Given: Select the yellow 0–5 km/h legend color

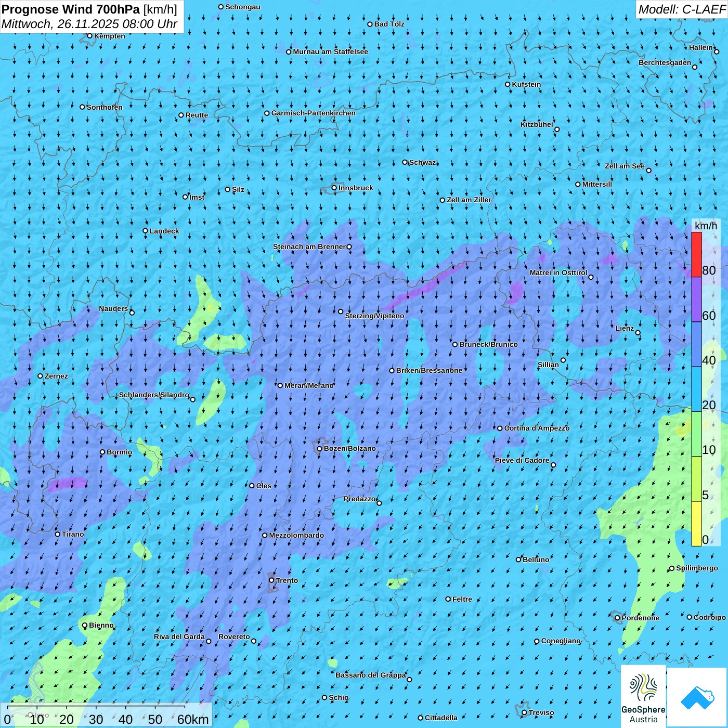Looking at the screenshot, I should point(696,524).
